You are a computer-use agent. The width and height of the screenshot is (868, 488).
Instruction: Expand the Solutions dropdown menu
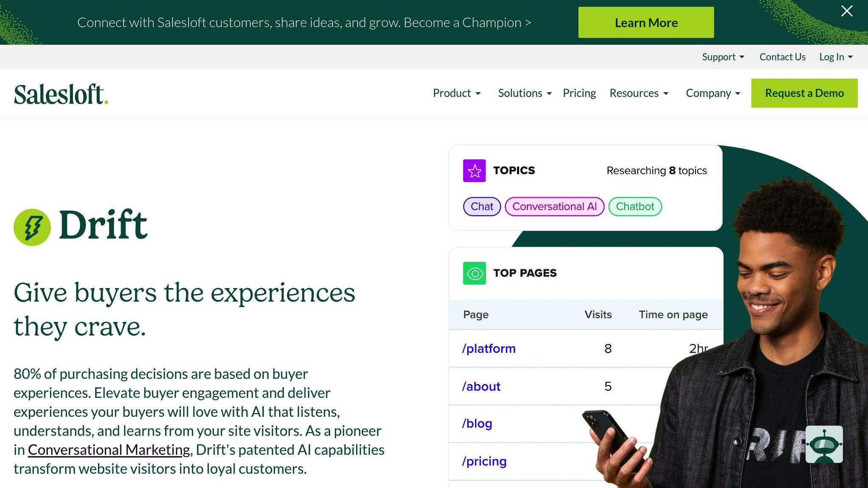(524, 93)
